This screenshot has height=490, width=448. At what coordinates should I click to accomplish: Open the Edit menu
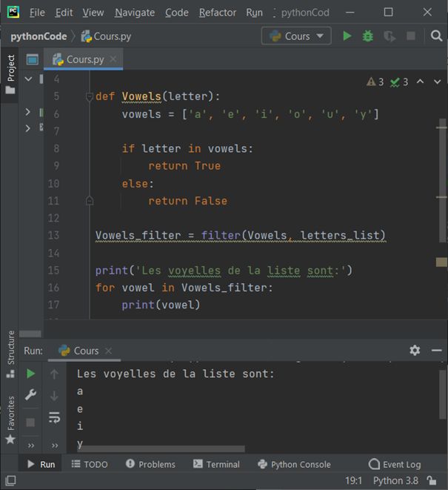pyautogui.click(x=64, y=13)
